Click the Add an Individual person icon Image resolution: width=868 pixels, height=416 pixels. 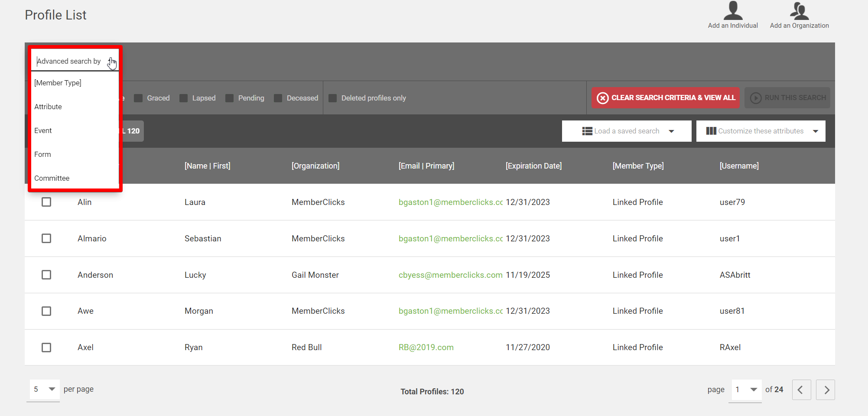point(733,11)
